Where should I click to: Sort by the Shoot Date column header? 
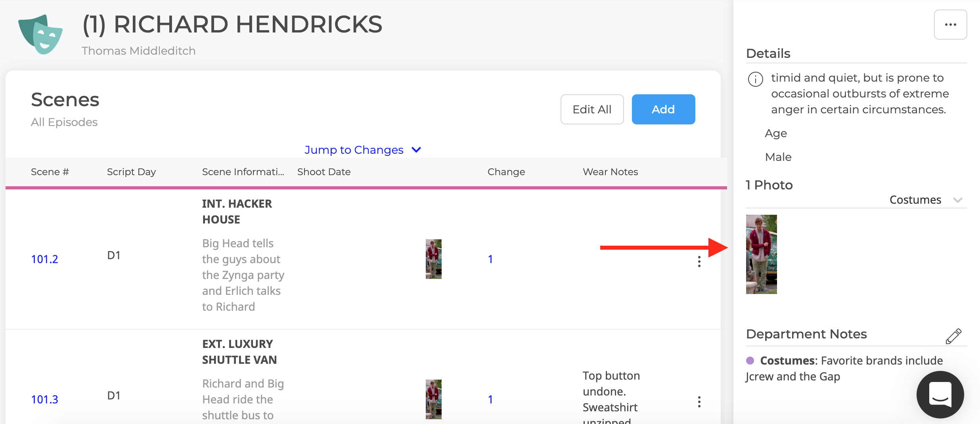[324, 172]
